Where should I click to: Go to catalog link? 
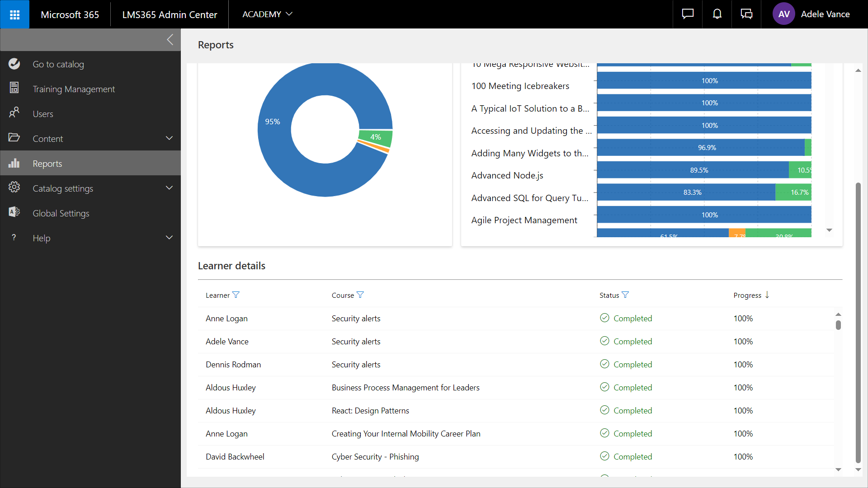58,64
